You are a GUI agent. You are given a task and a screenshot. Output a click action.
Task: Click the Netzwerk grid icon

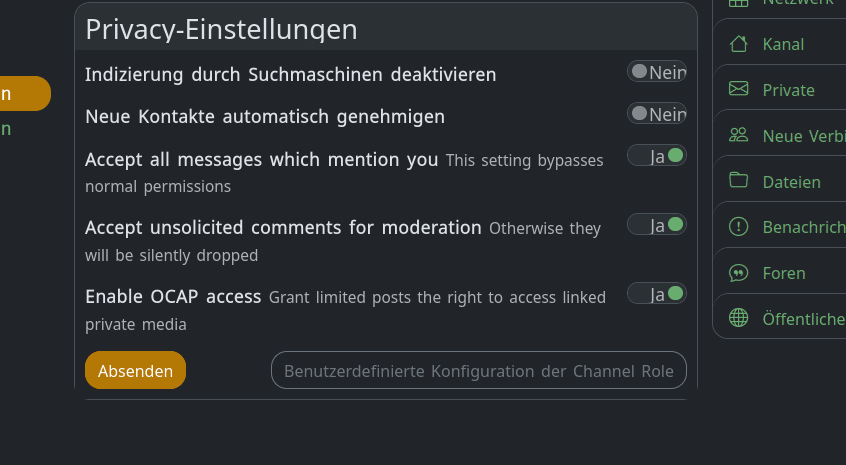point(739,3)
